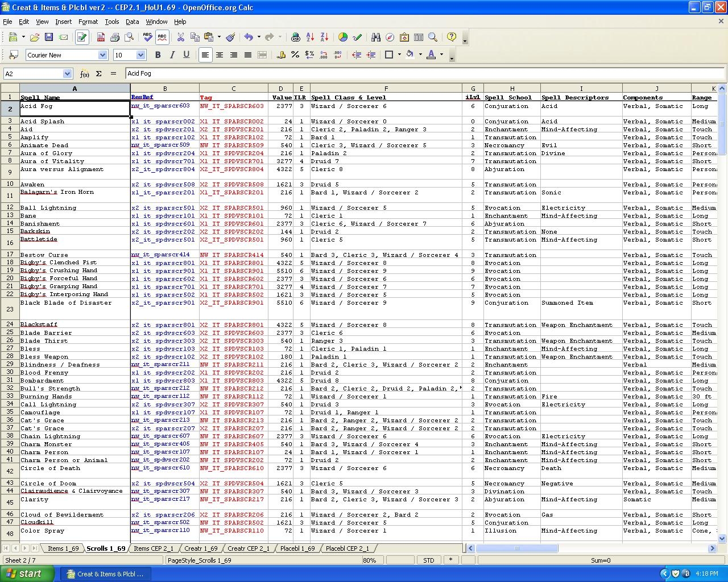This screenshot has height=582, width=728.
Task: Switch to the Items CEP 2_1 sheet tab
Action: pyautogui.click(x=153, y=548)
